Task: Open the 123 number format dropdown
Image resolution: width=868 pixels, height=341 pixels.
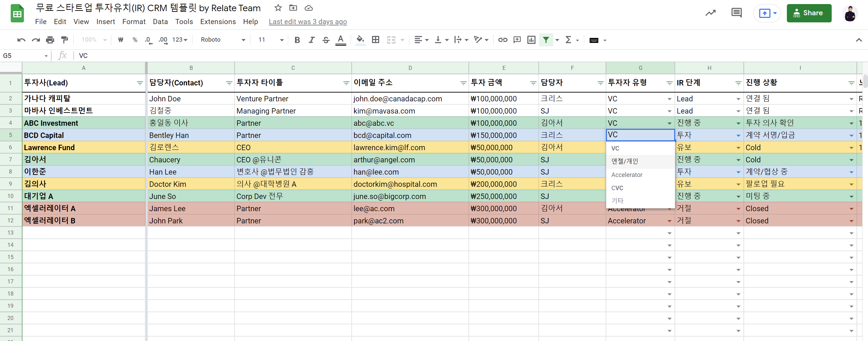Action: (x=180, y=40)
